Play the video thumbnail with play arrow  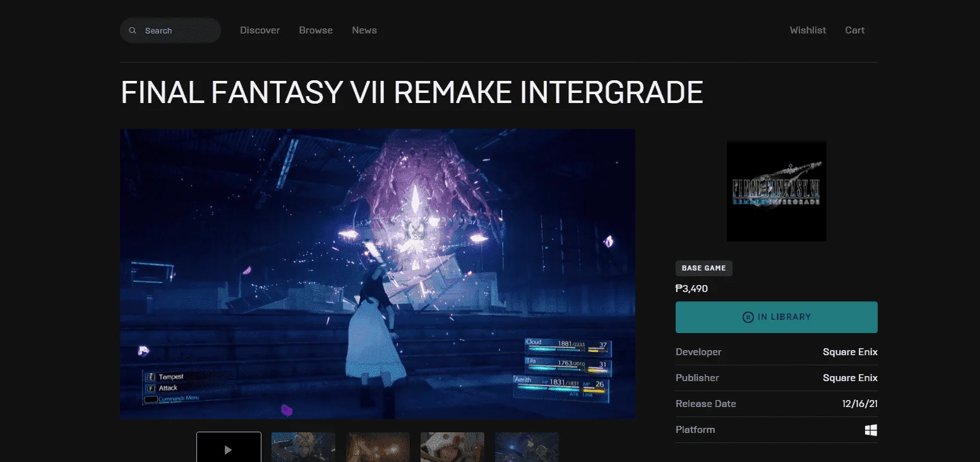point(229,447)
